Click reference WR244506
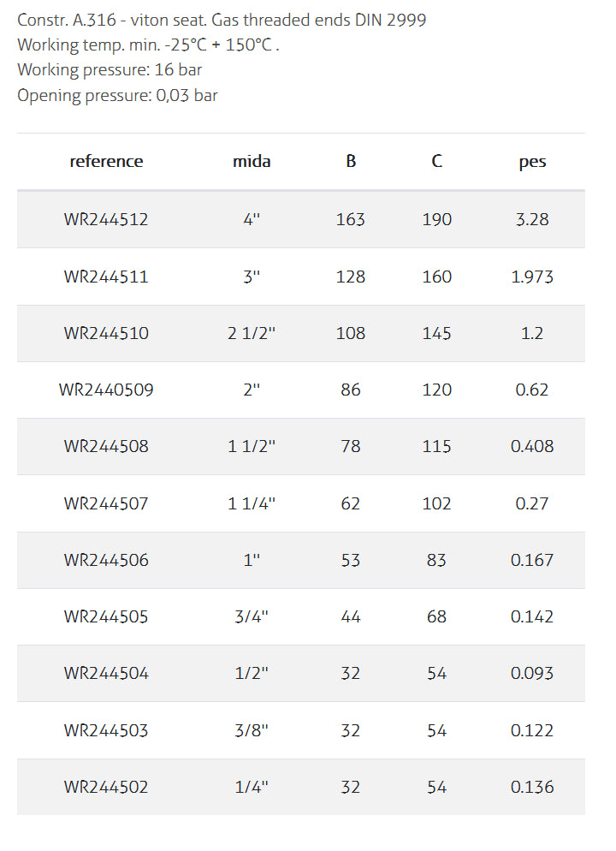Screen dimensions: 616x851 106,560
